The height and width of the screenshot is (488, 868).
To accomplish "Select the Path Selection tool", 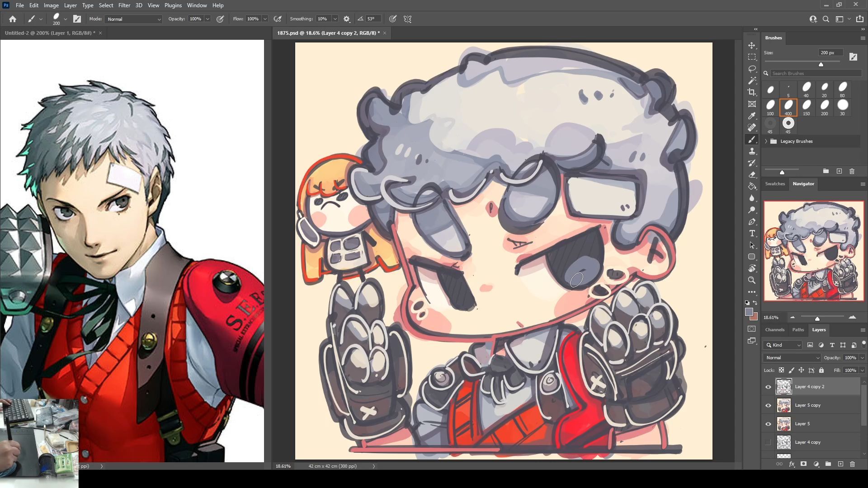I will pos(752,245).
